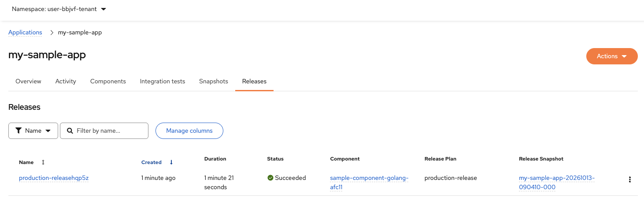Open the Components tab

click(108, 81)
